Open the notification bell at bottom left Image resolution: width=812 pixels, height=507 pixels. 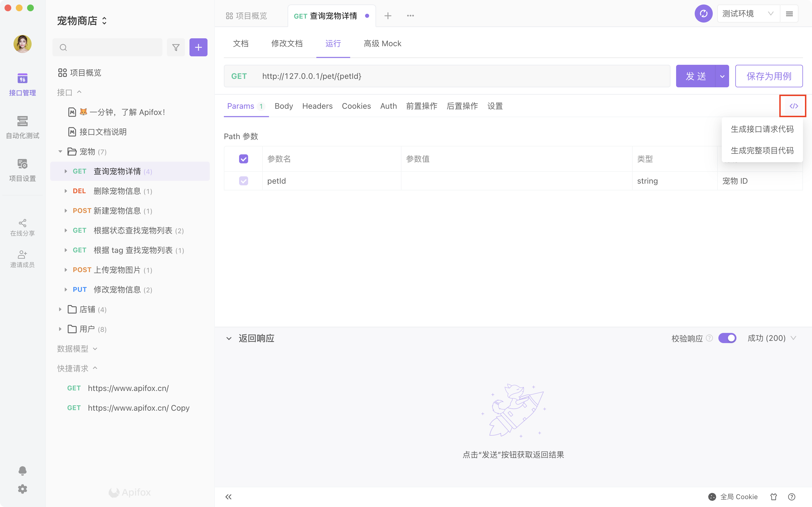pos(22,470)
